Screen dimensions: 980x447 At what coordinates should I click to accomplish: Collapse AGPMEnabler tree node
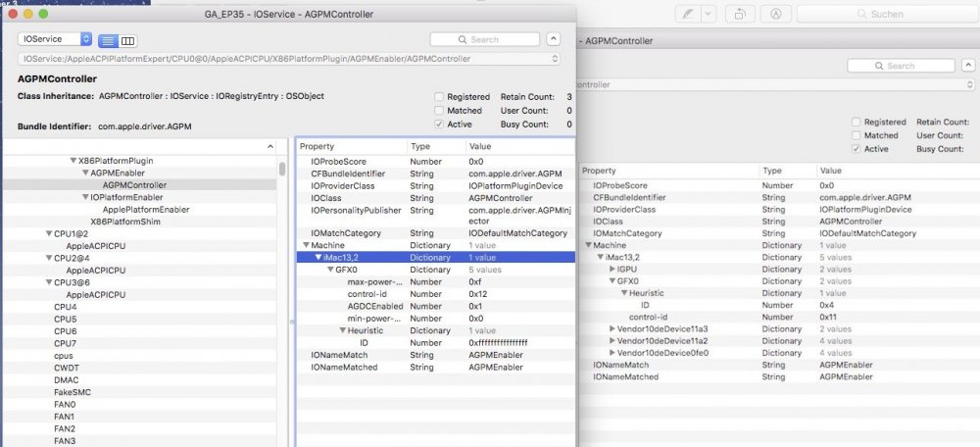point(85,174)
